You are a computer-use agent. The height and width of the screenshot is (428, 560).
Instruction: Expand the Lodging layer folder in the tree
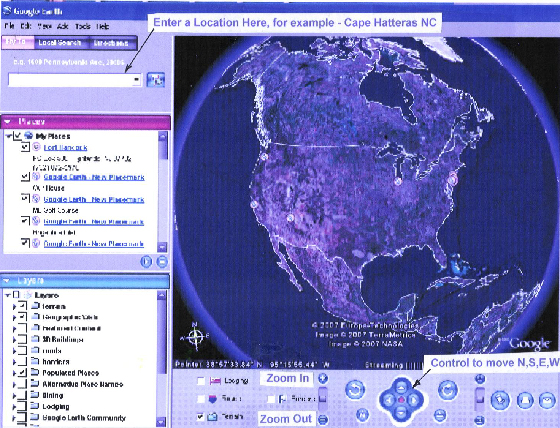(14, 407)
